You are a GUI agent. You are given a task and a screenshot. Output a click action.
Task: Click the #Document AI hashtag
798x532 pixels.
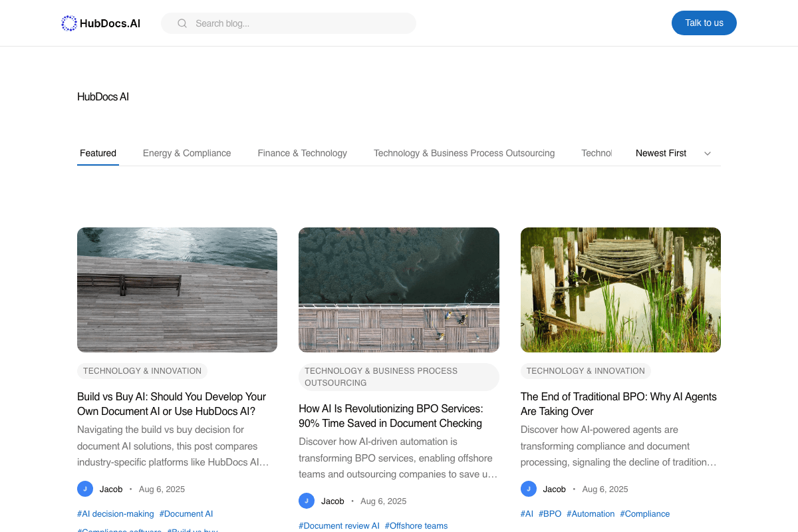[186, 513]
